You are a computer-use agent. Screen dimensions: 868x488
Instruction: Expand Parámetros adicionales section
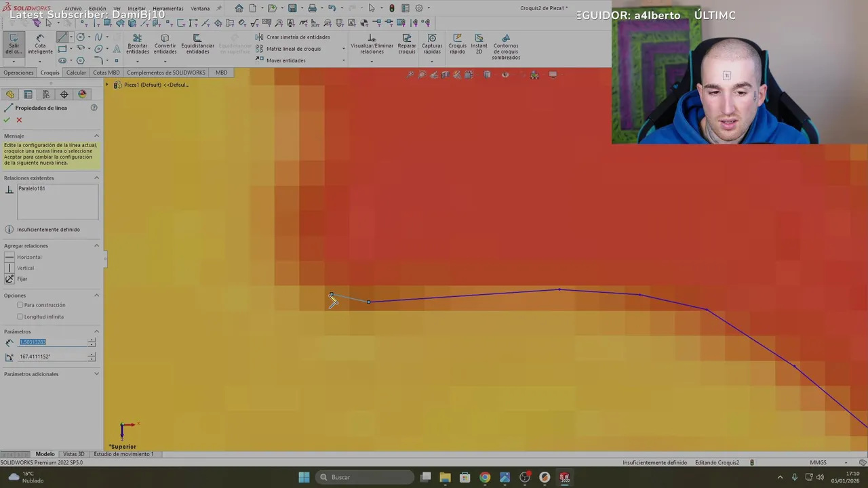point(96,373)
